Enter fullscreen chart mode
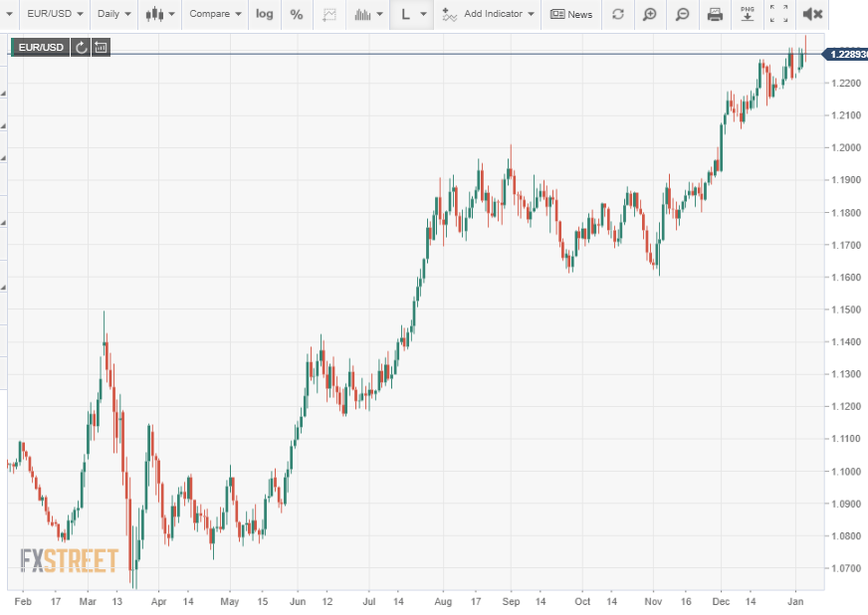868x615 pixels. [x=779, y=14]
